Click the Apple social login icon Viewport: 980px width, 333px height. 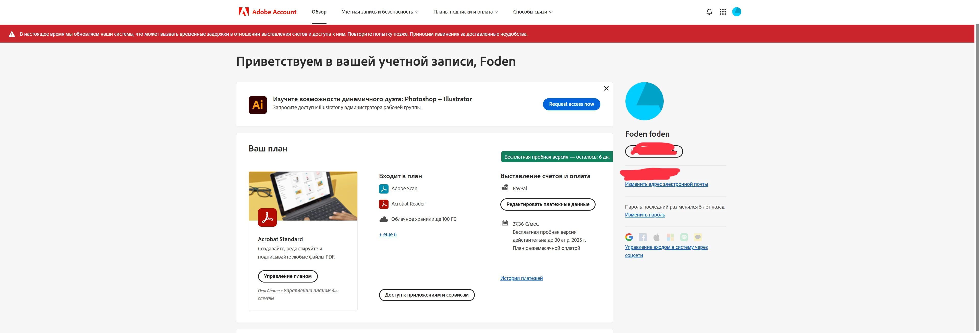coord(656,237)
